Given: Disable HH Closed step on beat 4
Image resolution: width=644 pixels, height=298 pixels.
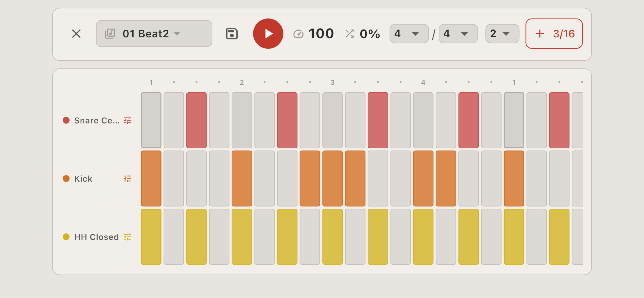Looking at the screenshot, I should (x=423, y=237).
